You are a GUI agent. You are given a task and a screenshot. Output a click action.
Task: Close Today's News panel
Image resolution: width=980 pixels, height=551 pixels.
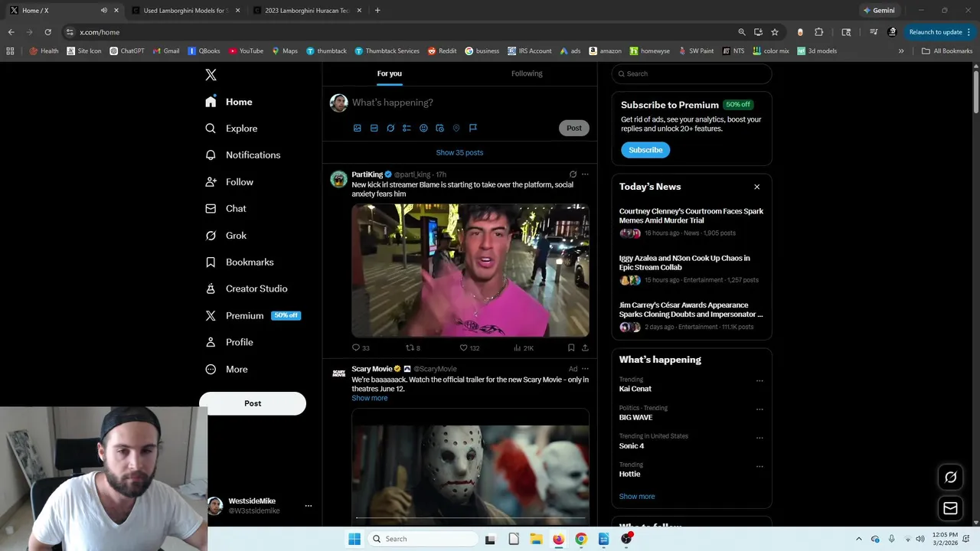click(756, 187)
